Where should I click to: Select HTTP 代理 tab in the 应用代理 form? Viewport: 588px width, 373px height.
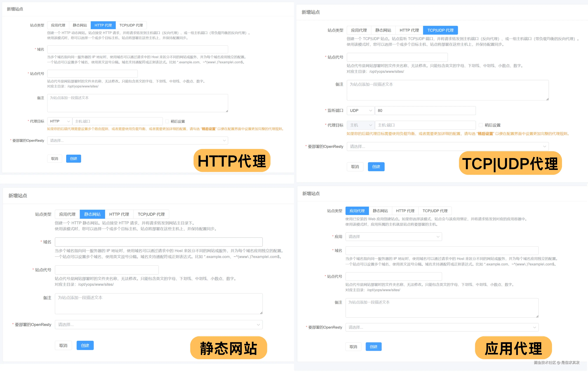click(405, 211)
